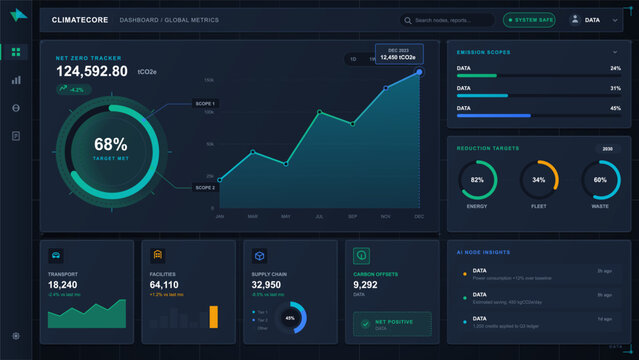
Task: Click the Supply Chain value 32,950
Action: pos(266,285)
